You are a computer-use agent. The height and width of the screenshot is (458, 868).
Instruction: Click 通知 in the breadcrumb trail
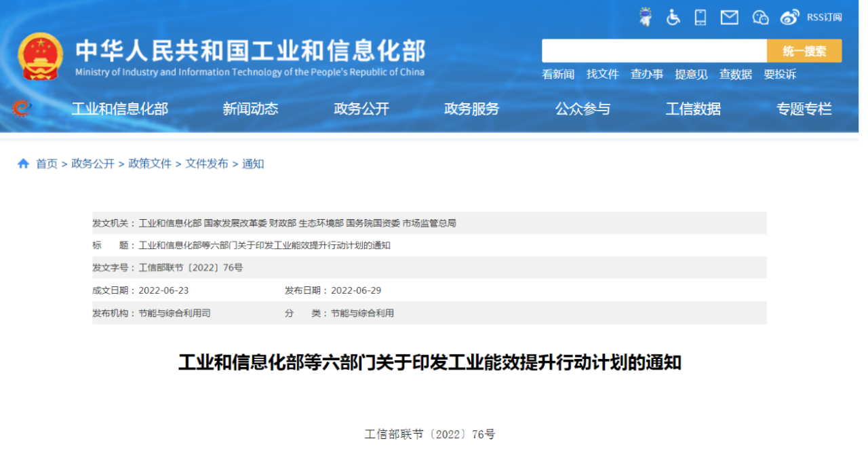click(253, 164)
